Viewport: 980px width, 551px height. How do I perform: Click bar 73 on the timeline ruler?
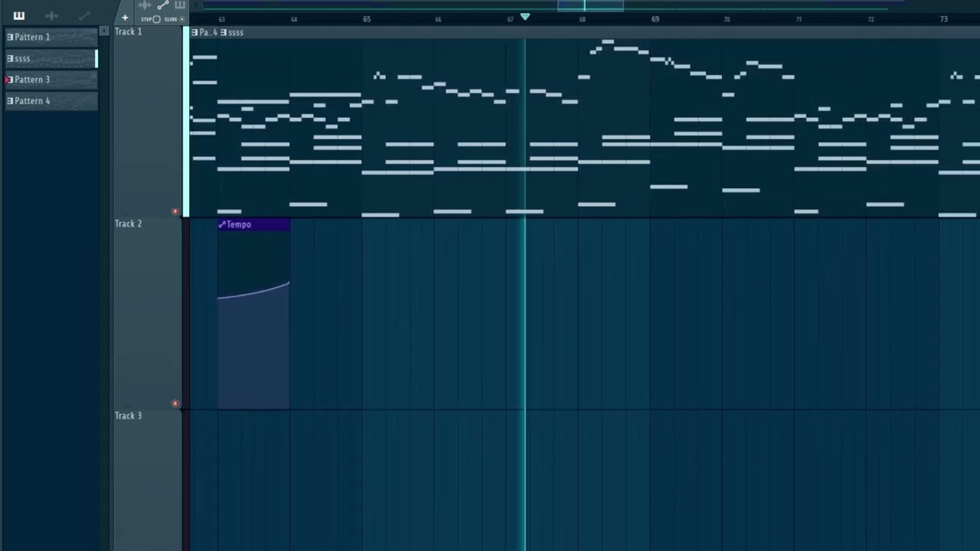(x=943, y=19)
